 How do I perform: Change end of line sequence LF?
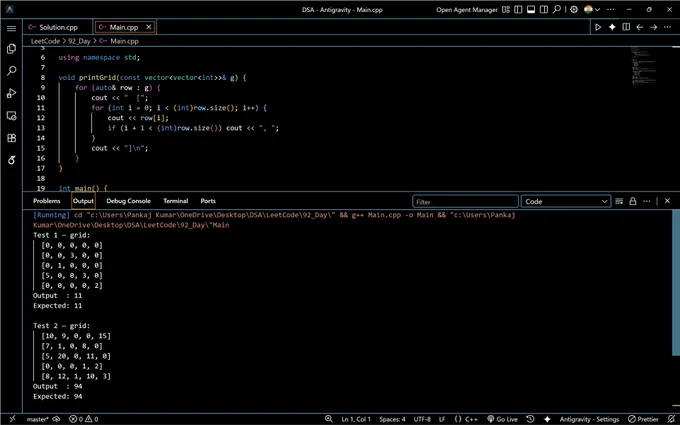coord(442,419)
